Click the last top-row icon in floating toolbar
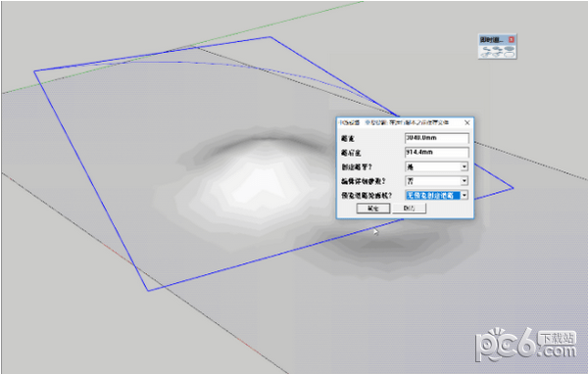The width and height of the screenshot is (588, 374). tap(510, 48)
